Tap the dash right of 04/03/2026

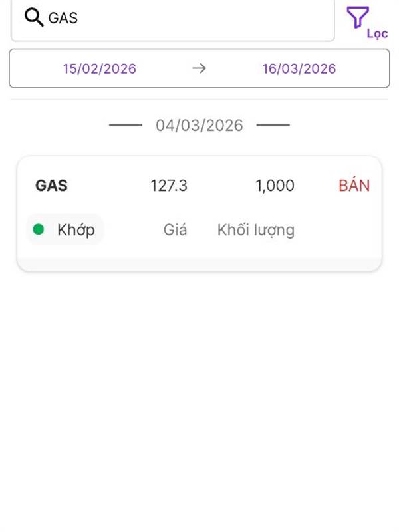tap(273, 125)
